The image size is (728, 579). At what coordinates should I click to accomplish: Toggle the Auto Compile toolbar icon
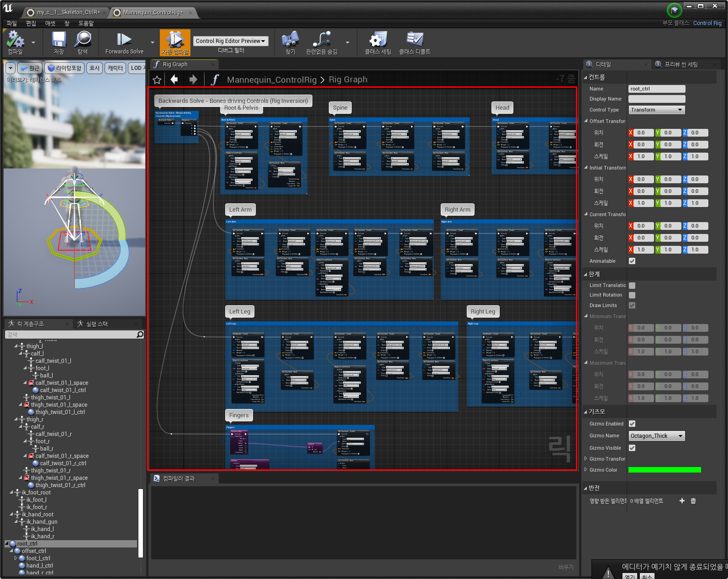click(x=175, y=40)
